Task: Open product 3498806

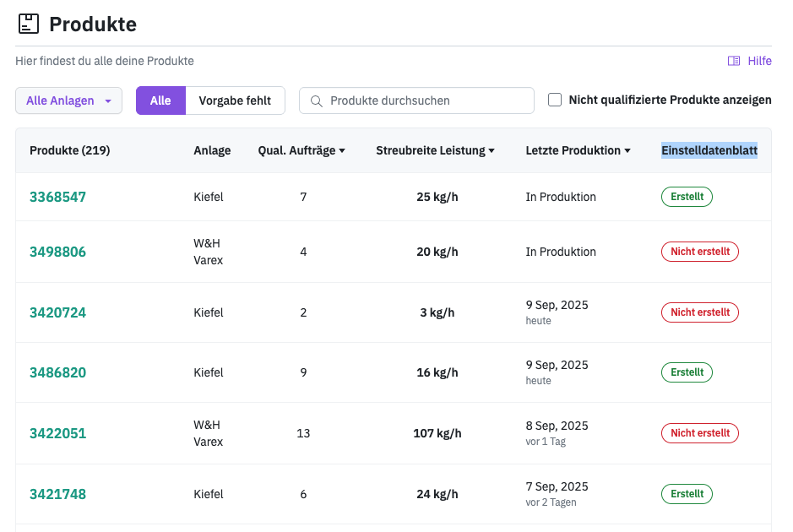Action: (x=57, y=252)
